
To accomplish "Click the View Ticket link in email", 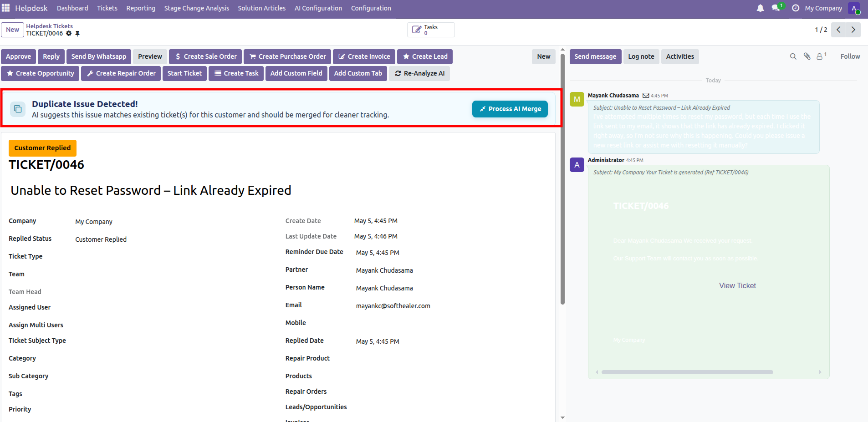I will pos(737,285).
